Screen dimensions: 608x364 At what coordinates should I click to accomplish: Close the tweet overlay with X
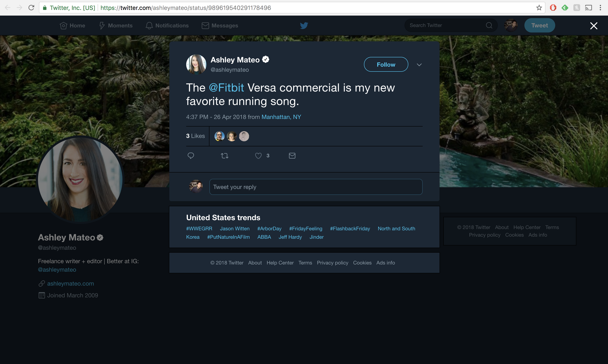[x=593, y=26]
